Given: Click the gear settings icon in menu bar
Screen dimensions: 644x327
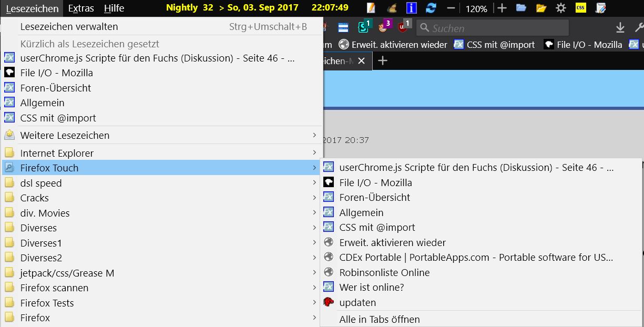Looking at the screenshot, I should [561, 8].
